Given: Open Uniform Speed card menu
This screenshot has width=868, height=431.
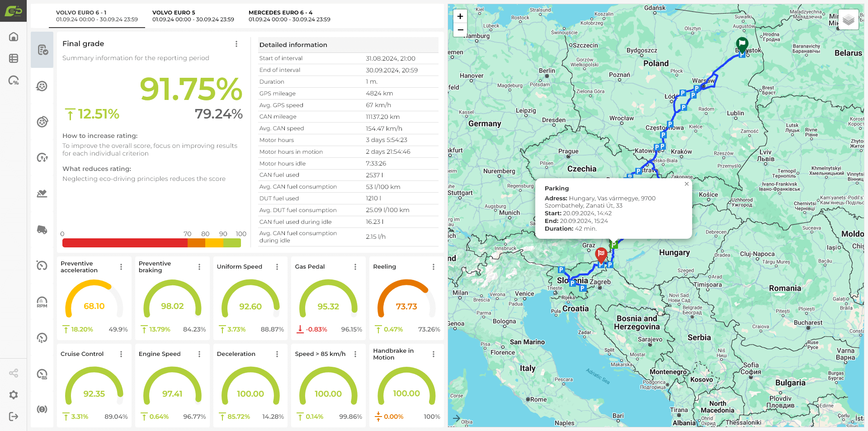Looking at the screenshot, I should point(277,267).
